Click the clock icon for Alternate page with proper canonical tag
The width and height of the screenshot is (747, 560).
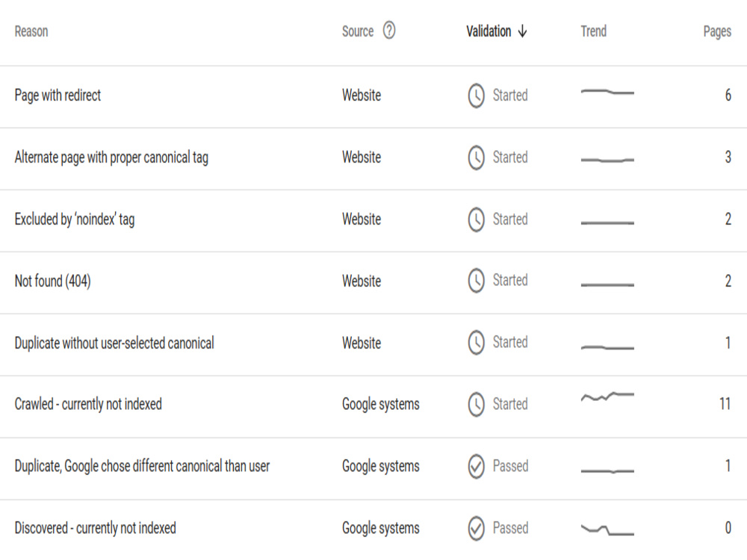coord(476,157)
